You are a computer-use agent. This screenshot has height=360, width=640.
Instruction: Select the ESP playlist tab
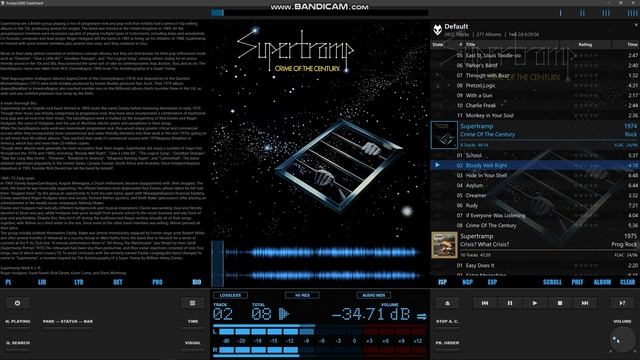[x=492, y=282]
